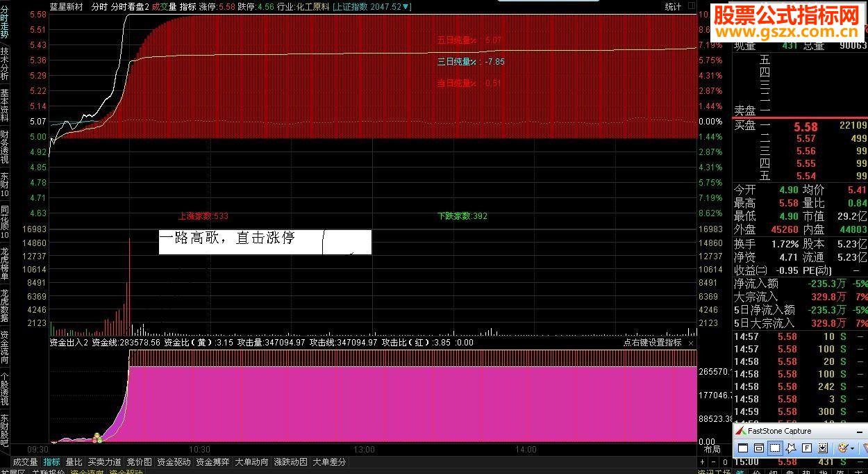Screen dimensions: 868x474
Task: Click the Capture Full Screen F icon
Action: (x=807, y=448)
